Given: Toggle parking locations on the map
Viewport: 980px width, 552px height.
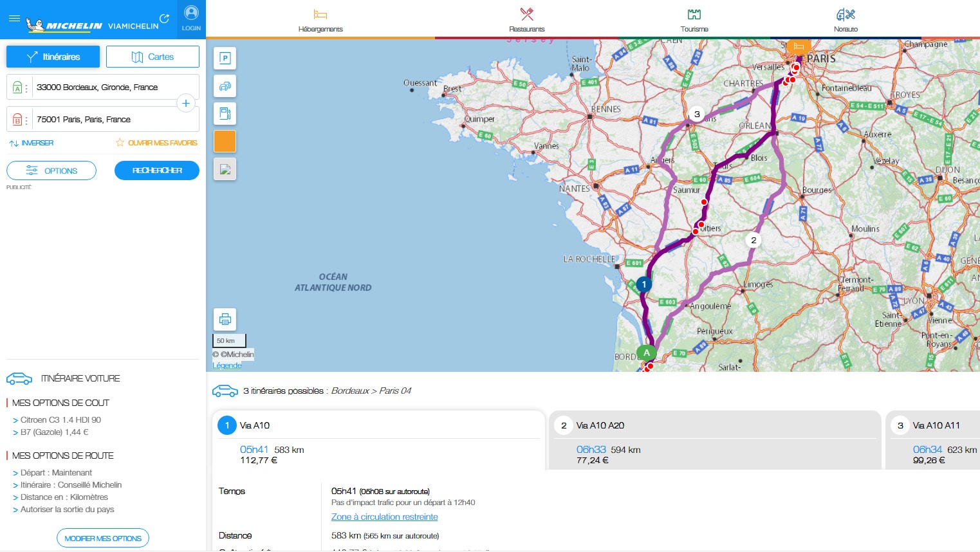Looking at the screenshot, I should (225, 58).
